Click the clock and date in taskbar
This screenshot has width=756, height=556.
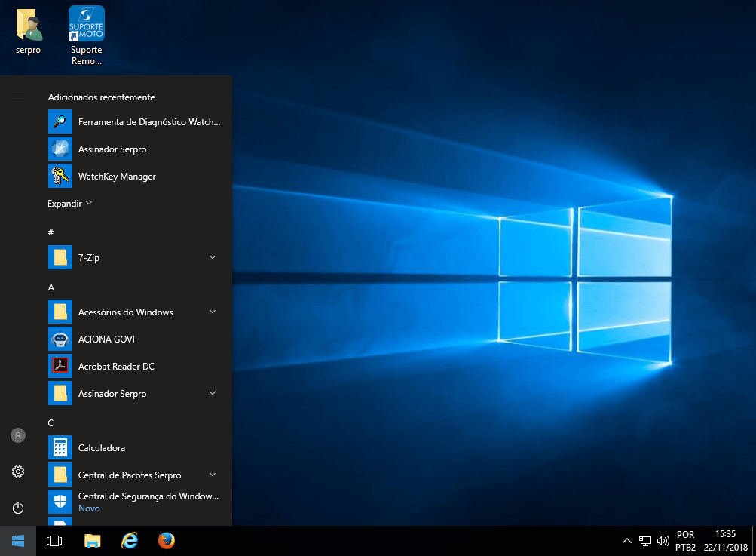726,541
